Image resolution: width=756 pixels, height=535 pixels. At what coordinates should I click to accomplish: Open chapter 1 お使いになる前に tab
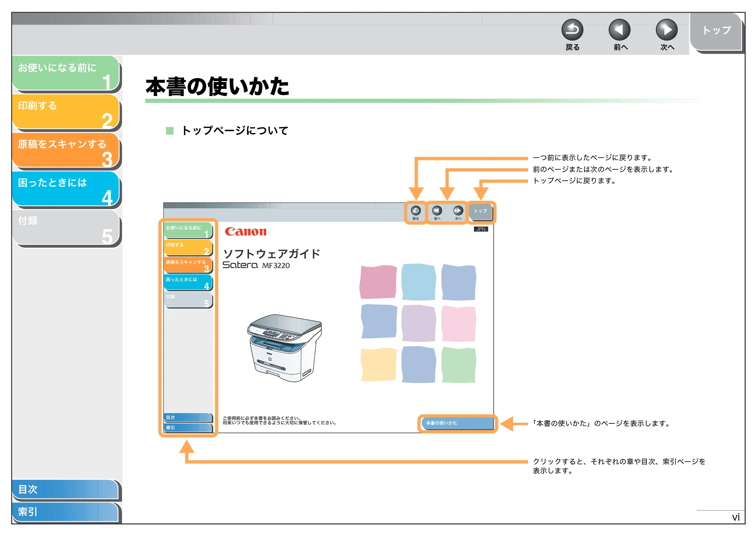66,73
